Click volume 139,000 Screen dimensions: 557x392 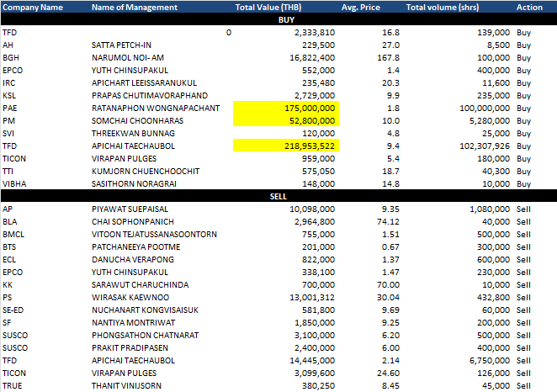tap(493, 32)
